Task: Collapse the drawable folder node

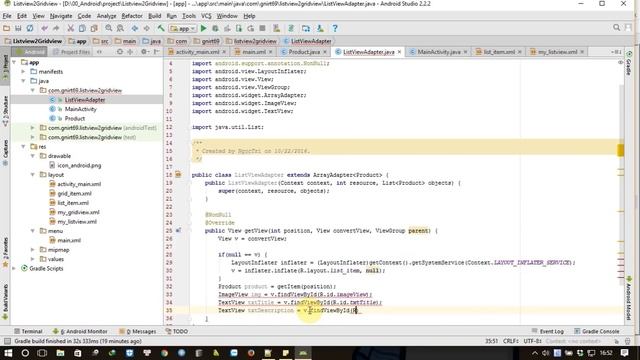Action: (x=33, y=156)
